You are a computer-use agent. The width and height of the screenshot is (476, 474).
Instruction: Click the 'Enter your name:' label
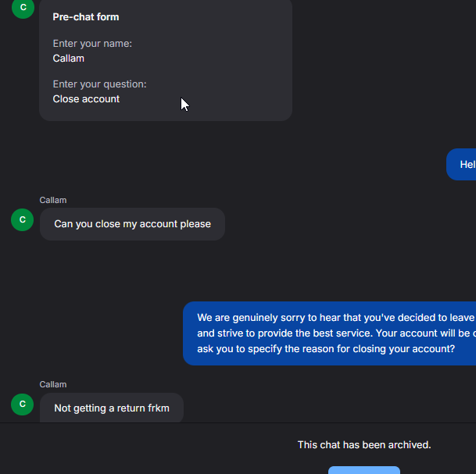[92, 44]
